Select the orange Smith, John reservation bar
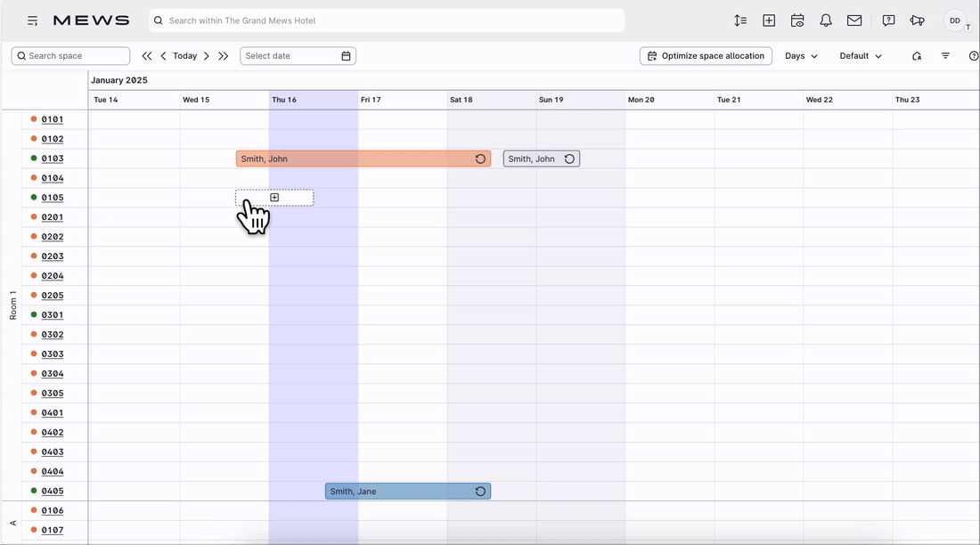This screenshot has height=545, width=980. coord(356,159)
